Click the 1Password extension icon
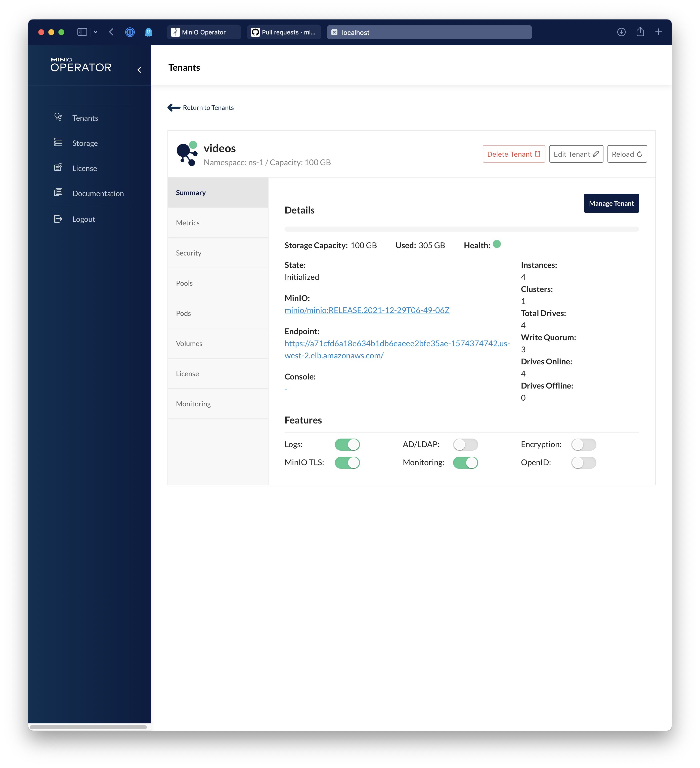Screen dimensions: 700x768 coord(130,32)
